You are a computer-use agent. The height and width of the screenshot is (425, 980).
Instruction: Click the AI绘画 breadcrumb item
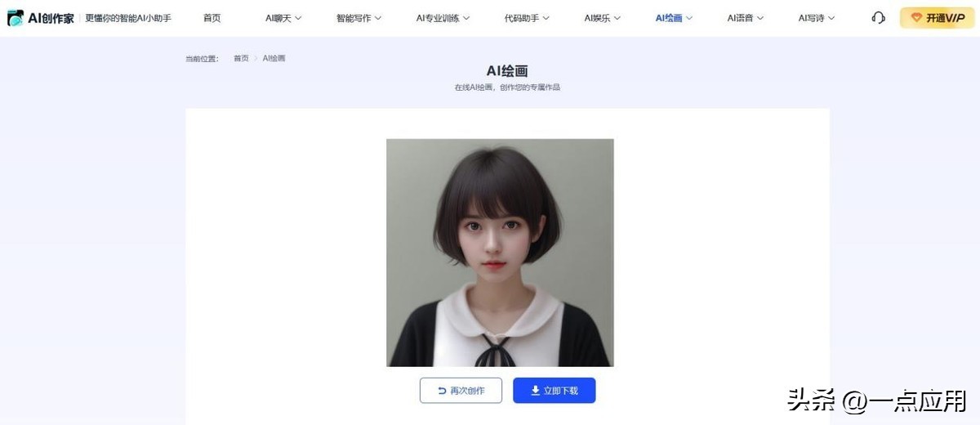click(274, 59)
